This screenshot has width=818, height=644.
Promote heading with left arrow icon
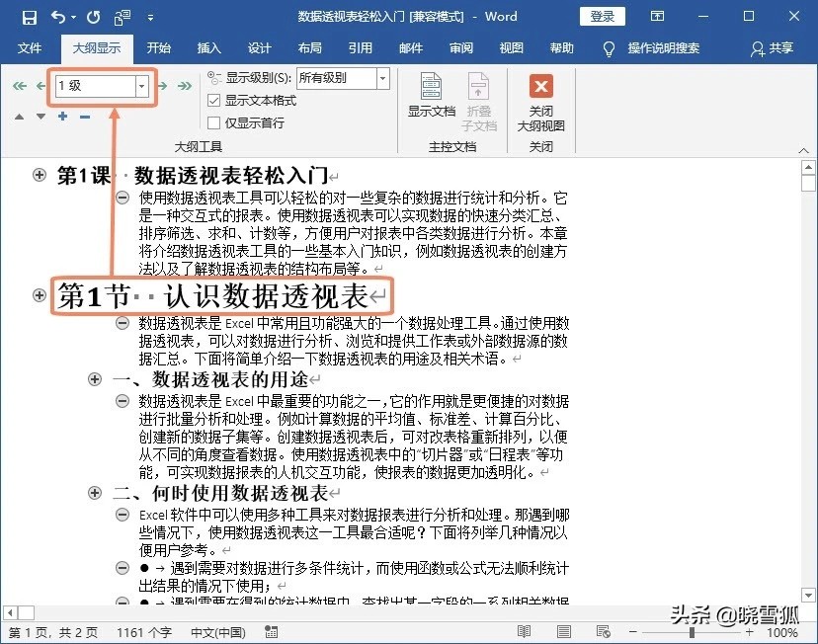pyautogui.click(x=41, y=86)
